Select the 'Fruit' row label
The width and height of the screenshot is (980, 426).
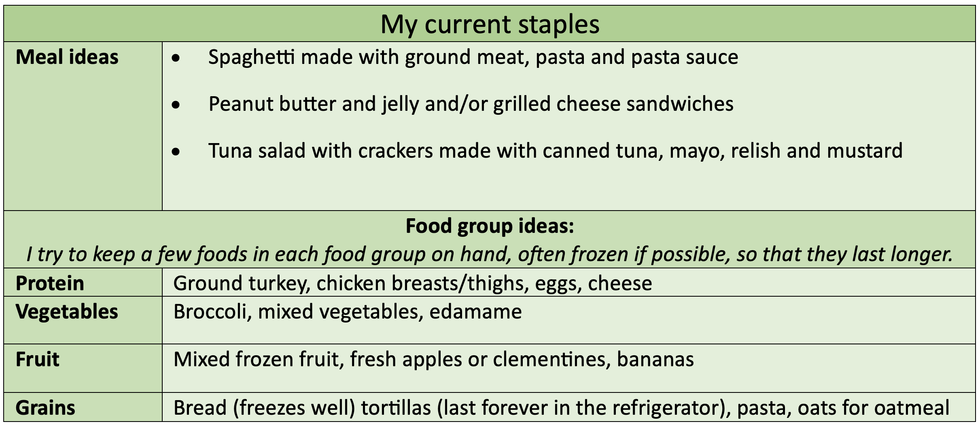(37, 359)
